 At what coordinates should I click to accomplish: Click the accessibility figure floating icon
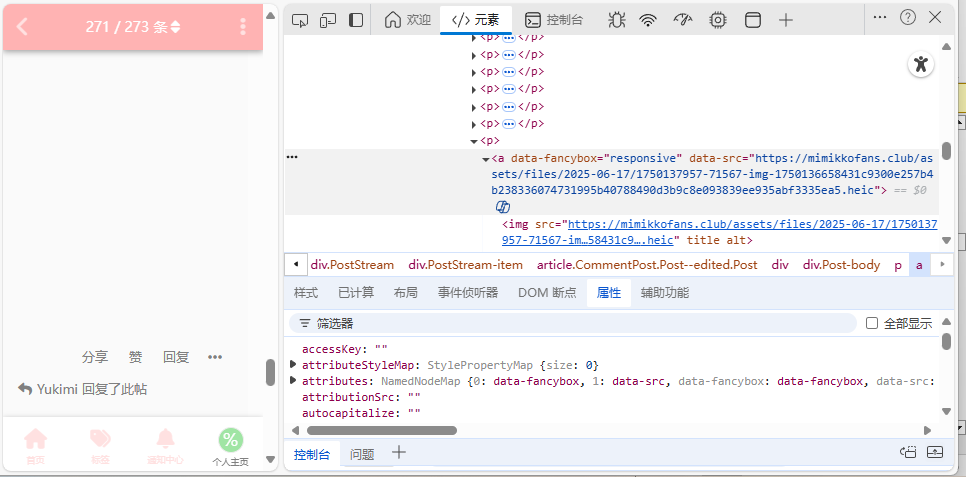pos(921,65)
